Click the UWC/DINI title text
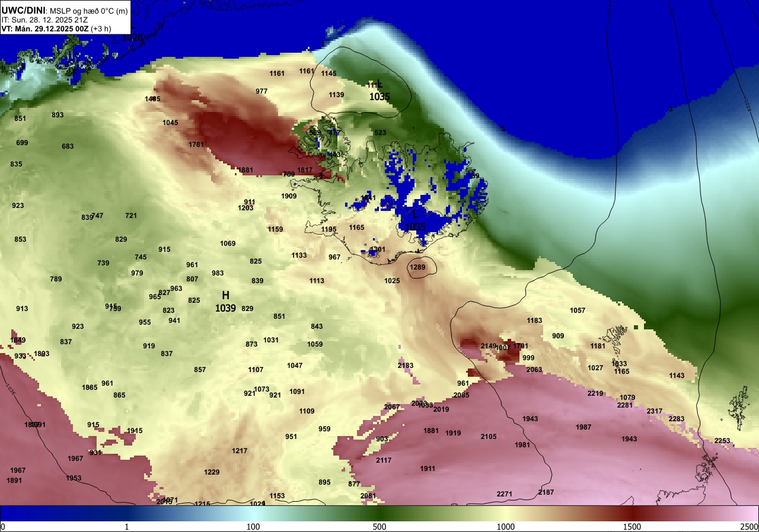Image resolution: width=759 pixels, height=532 pixels. (23, 9)
